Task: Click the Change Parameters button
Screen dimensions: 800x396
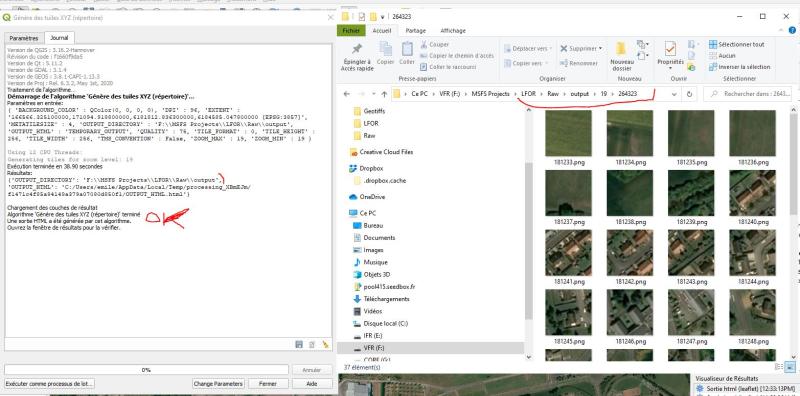Action: [219, 383]
